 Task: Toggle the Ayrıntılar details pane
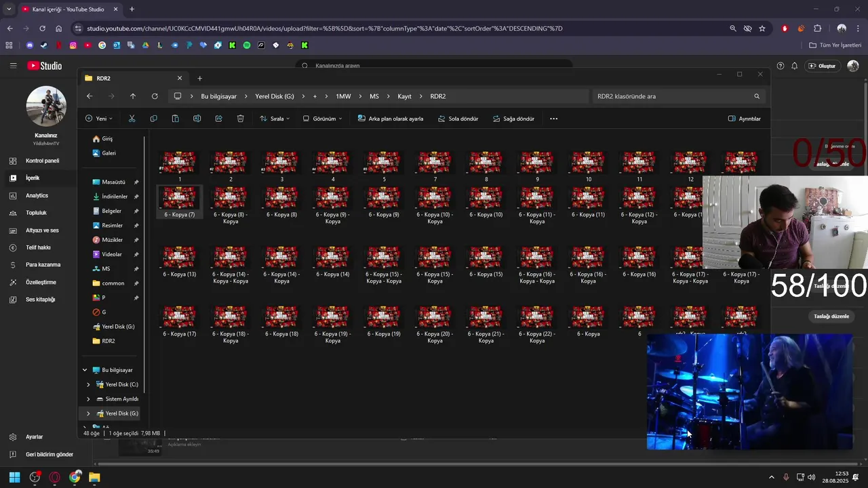pos(744,119)
